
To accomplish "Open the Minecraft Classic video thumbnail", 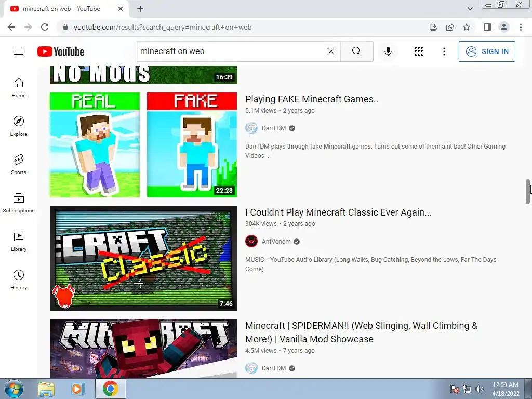I will tap(143, 258).
